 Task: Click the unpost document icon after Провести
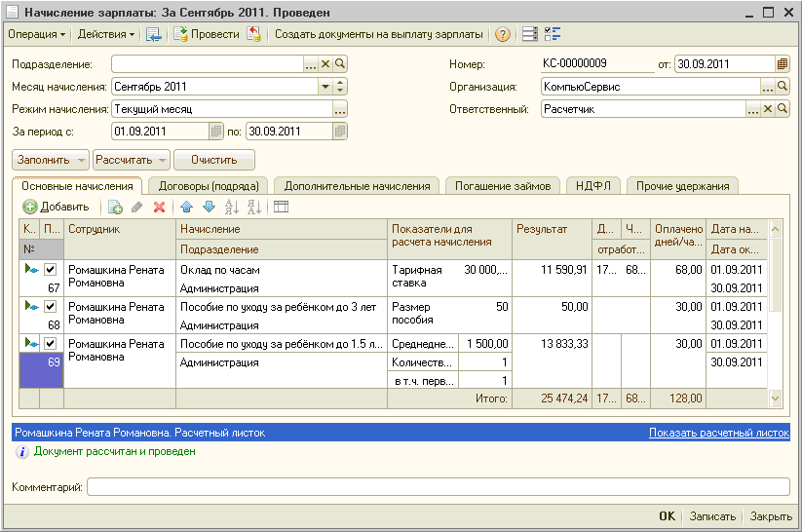tap(253, 34)
